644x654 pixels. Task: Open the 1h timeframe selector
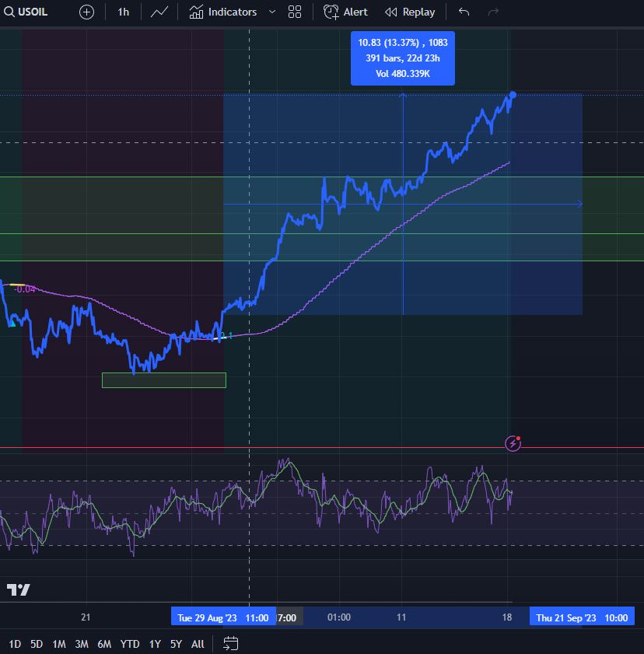pyautogui.click(x=123, y=12)
